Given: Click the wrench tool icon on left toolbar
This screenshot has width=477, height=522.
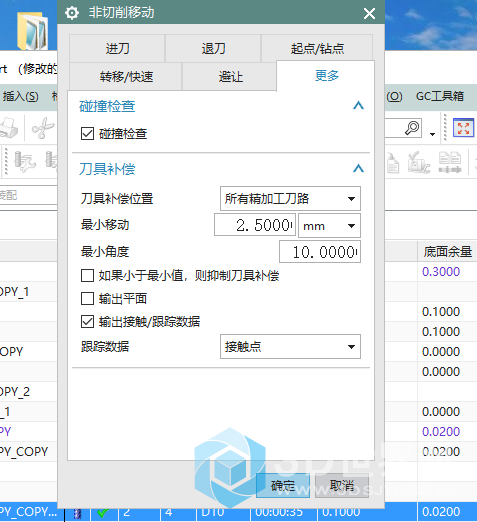Looking at the screenshot, I should pos(24,161).
